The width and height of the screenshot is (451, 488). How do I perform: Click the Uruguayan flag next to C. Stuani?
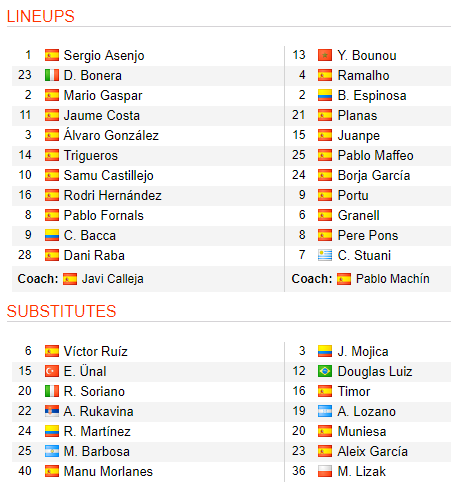pyautogui.click(x=325, y=255)
